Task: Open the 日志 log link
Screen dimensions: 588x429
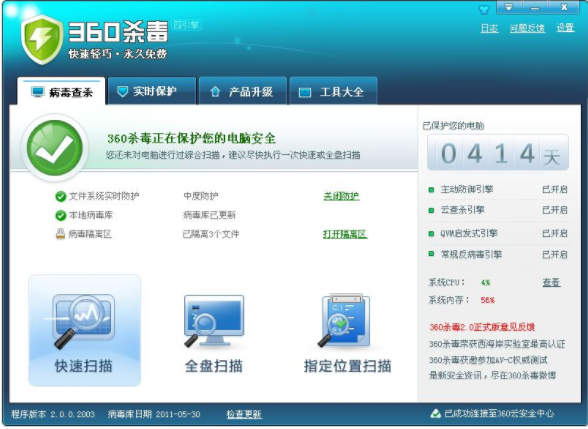Action: coord(489,28)
